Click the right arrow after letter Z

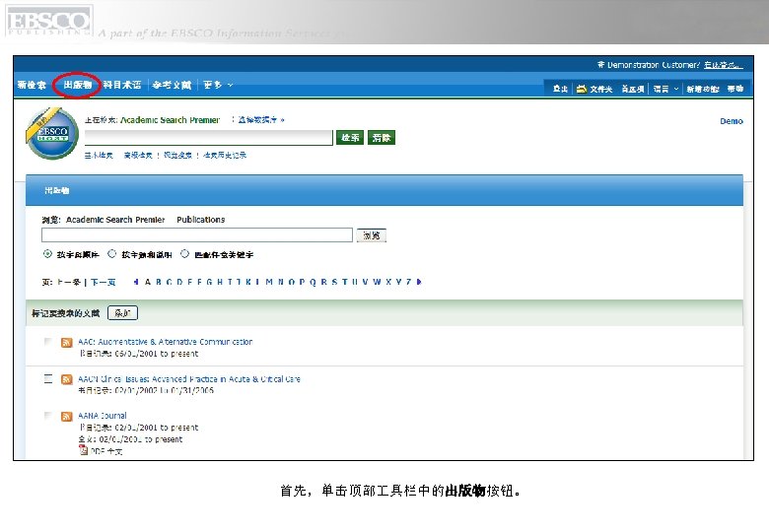pos(419,282)
